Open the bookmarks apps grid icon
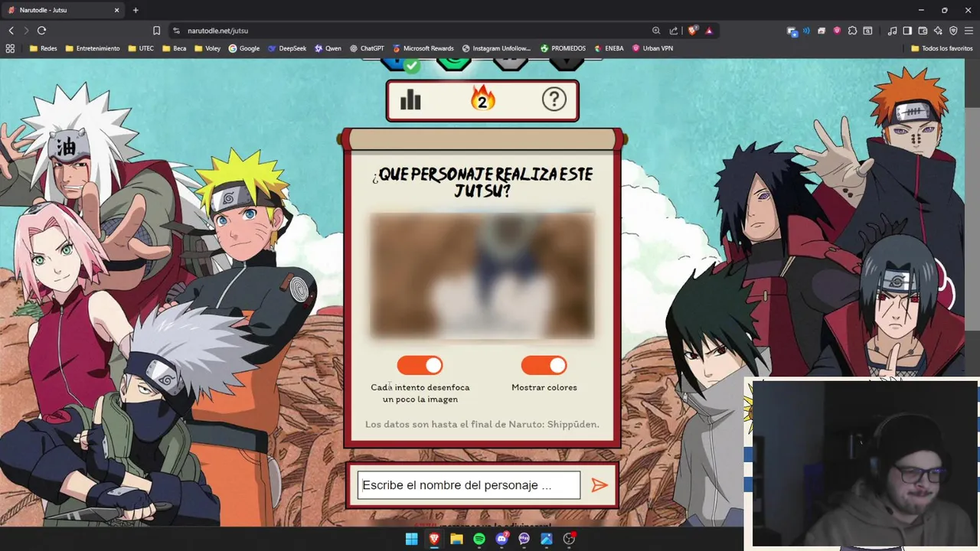This screenshot has height=551, width=980. point(10,48)
